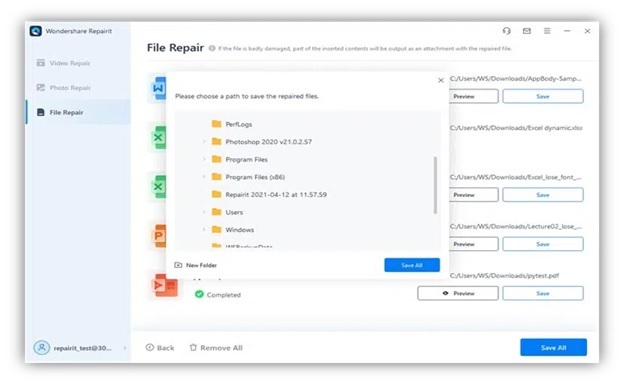Click the PerfLogs folder icon

(x=216, y=124)
